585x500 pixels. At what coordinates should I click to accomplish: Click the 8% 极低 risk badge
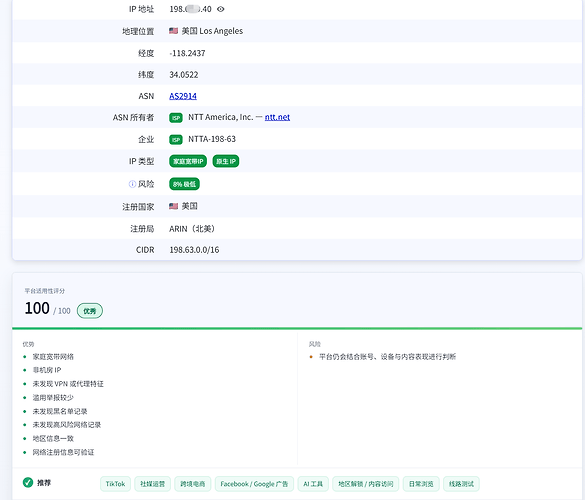pyautogui.click(x=184, y=184)
